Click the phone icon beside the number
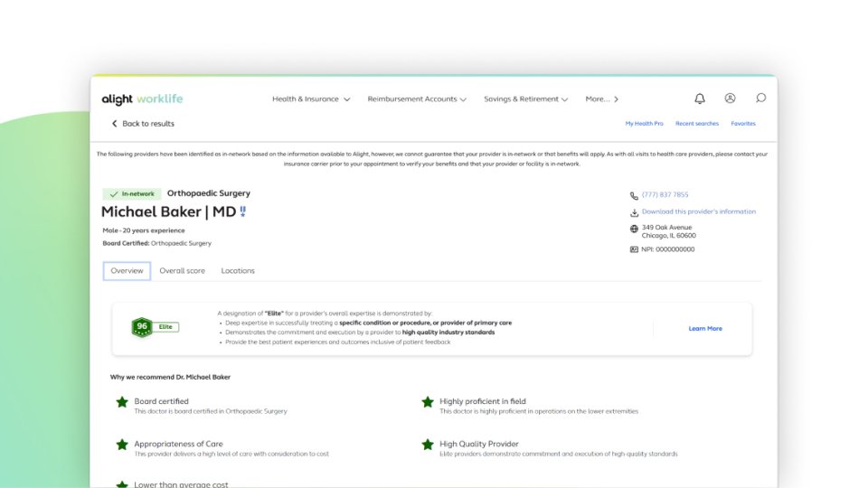Image resolution: width=868 pixels, height=488 pixels. 634,195
